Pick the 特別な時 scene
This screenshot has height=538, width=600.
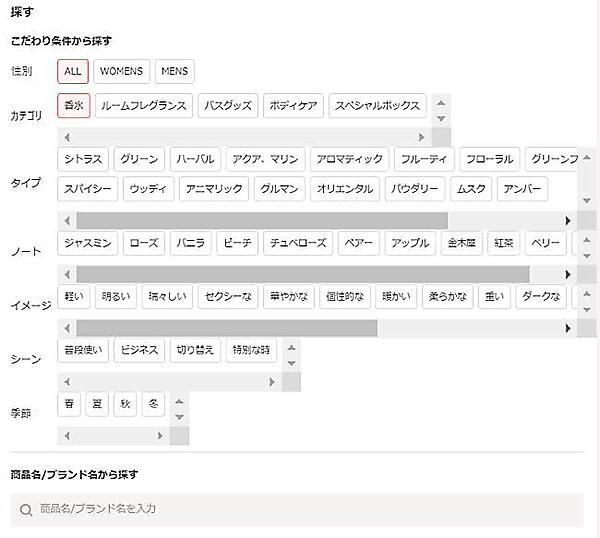pyautogui.click(x=251, y=350)
